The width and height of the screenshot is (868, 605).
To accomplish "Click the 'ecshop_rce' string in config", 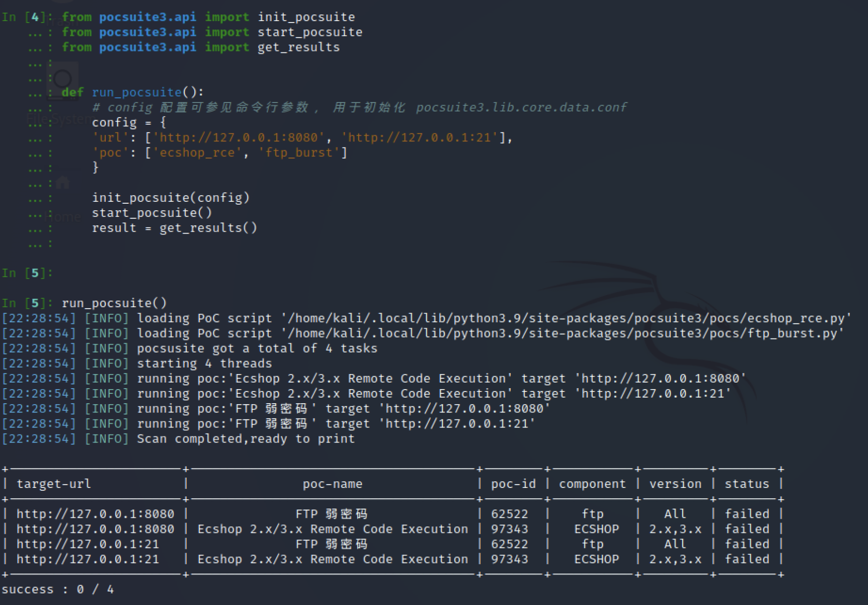I will [197, 153].
